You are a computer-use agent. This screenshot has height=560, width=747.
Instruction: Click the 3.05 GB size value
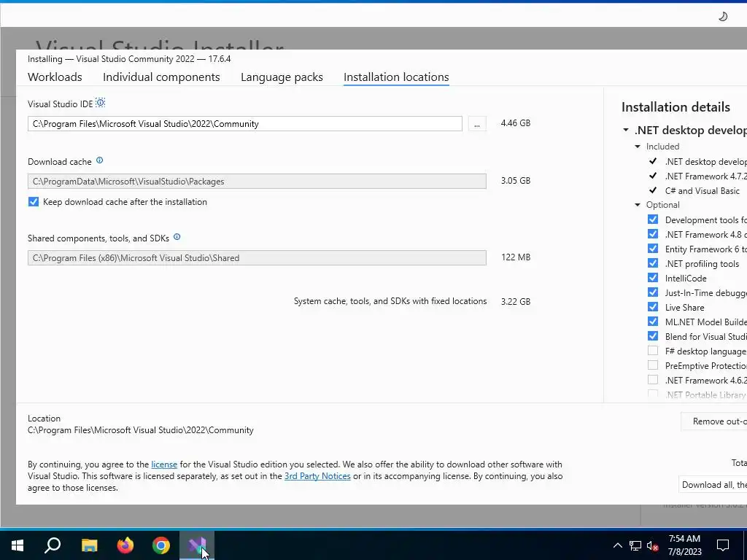pyautogui.click(x=516, y=181)
